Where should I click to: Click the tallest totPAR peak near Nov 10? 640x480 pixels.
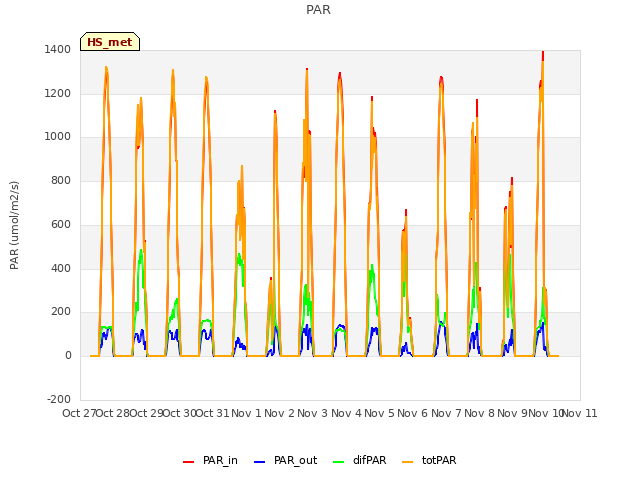(x=543, y=62)
